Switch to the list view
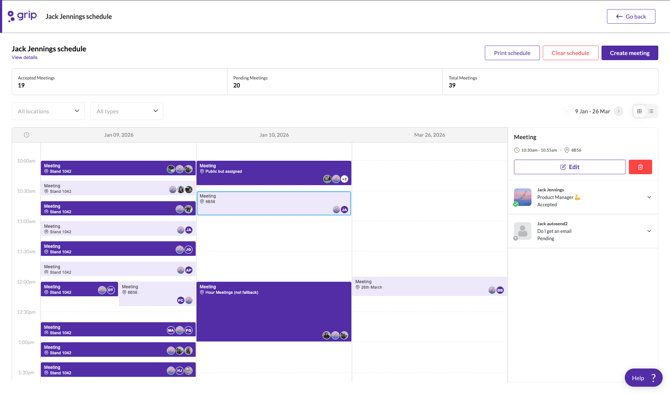This screenshot has height=394, width=670. pyautogui.click(x=651, y=111)
